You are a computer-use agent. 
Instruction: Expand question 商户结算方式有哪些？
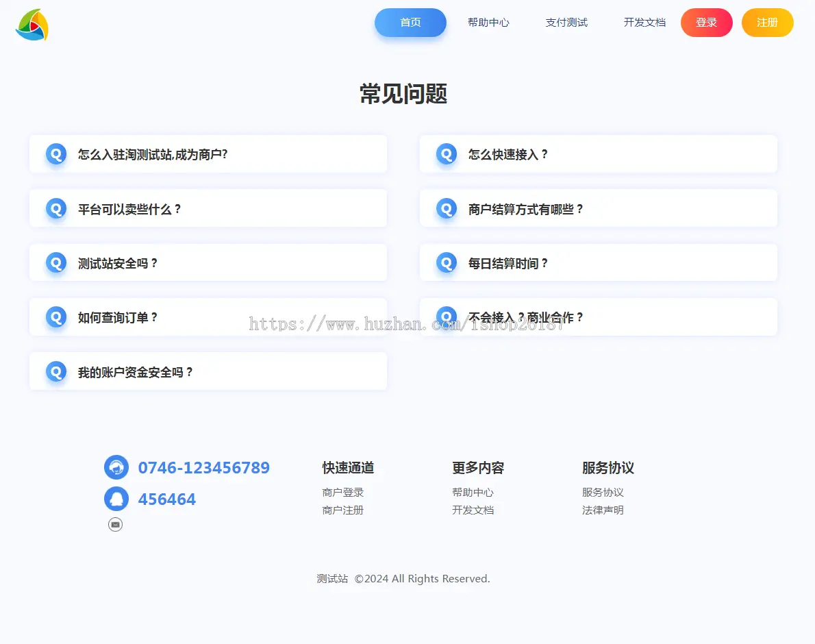click(599, 208)
